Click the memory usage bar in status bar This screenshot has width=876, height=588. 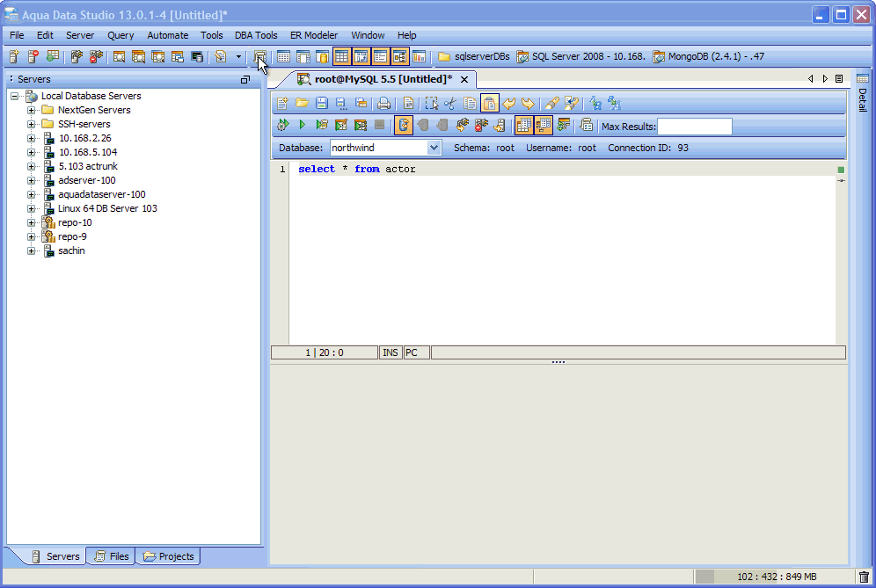coord(776,577)
